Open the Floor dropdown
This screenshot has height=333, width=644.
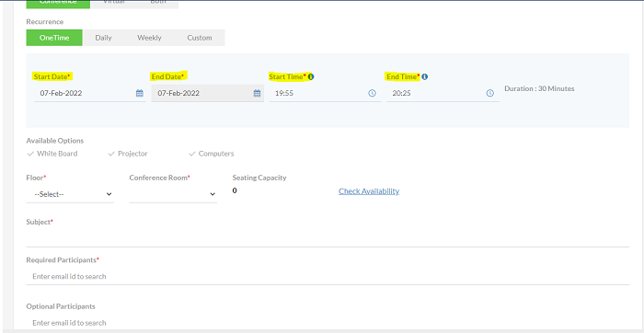tap(70, 194)
